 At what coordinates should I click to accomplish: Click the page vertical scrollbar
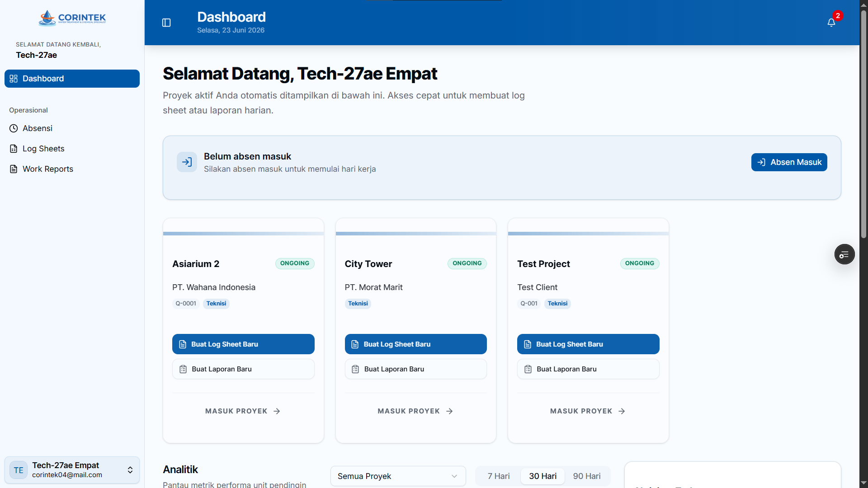pos(863,124)
